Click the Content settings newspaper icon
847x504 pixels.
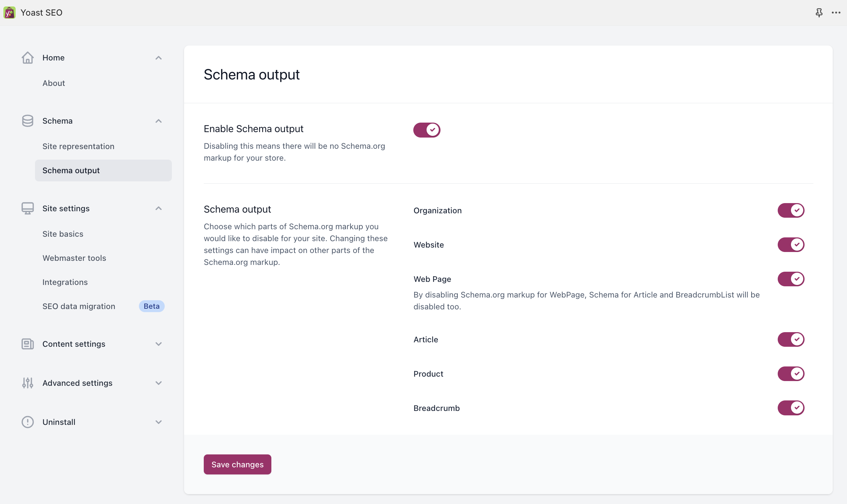point(28,344)
